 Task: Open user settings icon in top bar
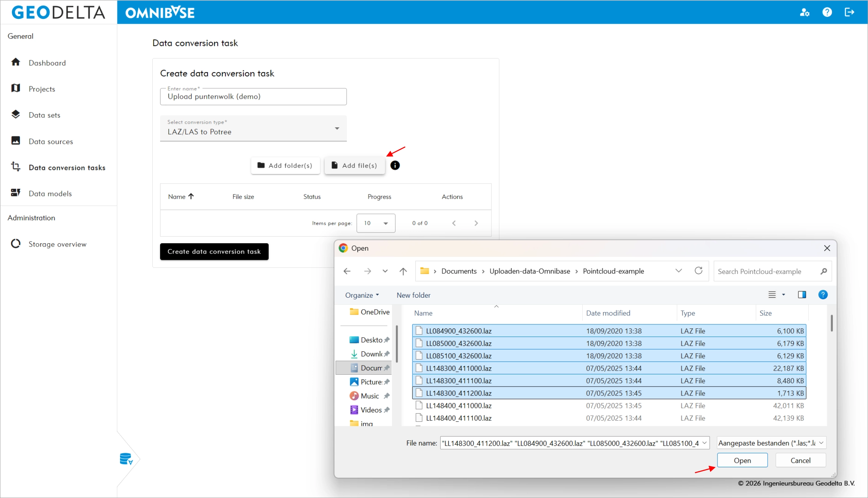[x=804, y=12]
